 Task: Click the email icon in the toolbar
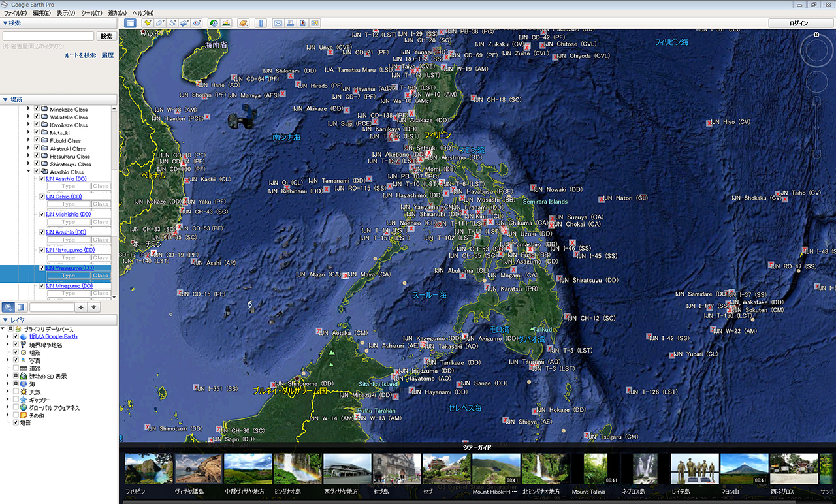click(278, 23)
